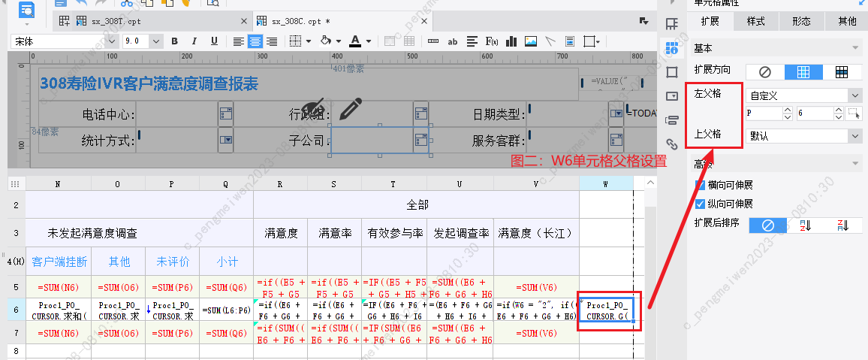Open the 其他 properties tab
The image size is (868, 360).
tap(847, 22)
